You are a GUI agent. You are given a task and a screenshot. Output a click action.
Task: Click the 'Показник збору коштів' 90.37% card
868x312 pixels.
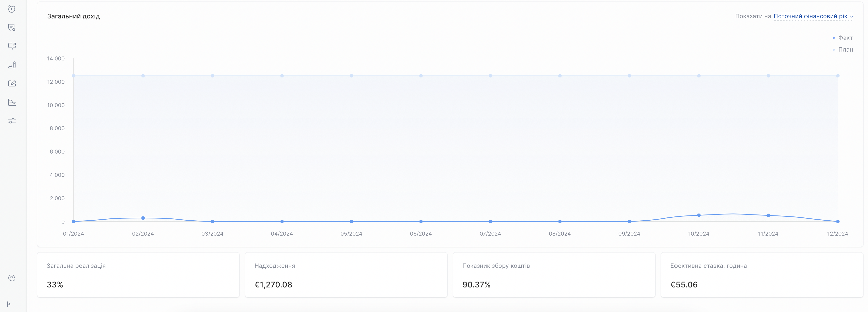(554, 275)
